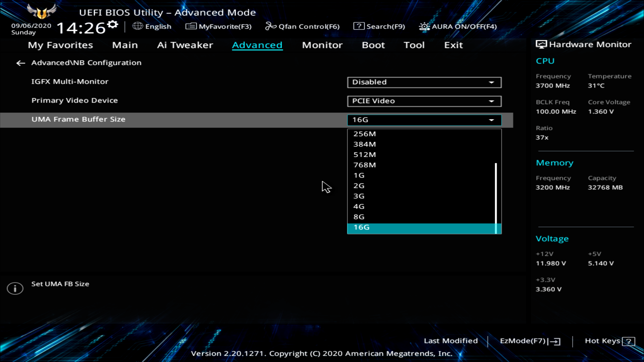Screen dimensions: 644x362
Task: Select 512M from the buffer list
Action: [365, 155]
